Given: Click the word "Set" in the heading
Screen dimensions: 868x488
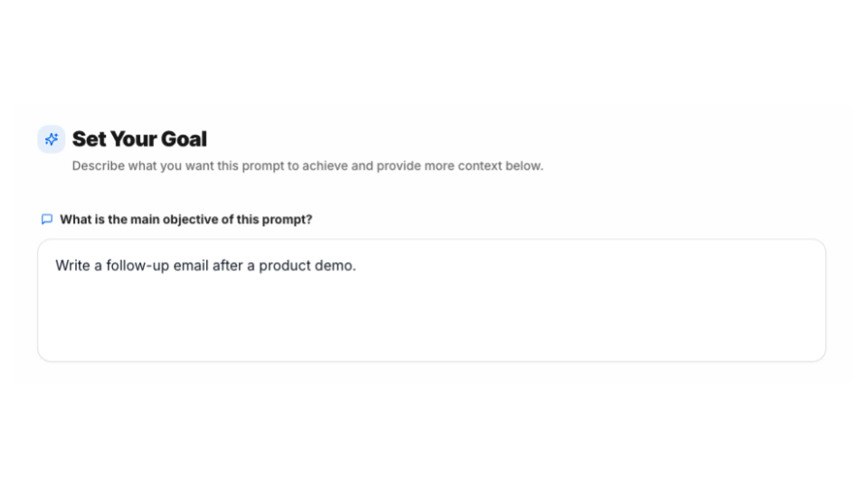Looking at the screenshot, I should tap(89, 139).
